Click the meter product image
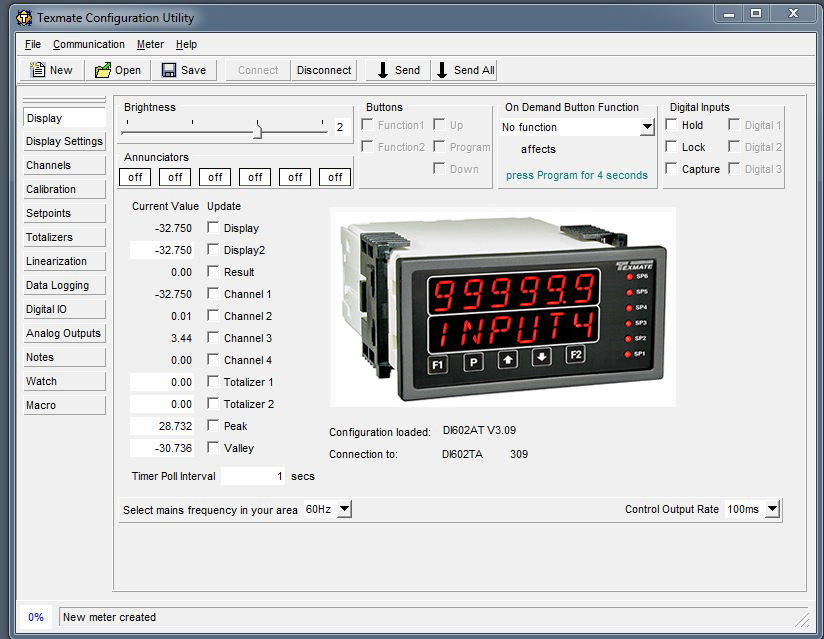Image resolution: width=824 pixels, height=639 pixels. pyautogui.click(x=502, y=307)
